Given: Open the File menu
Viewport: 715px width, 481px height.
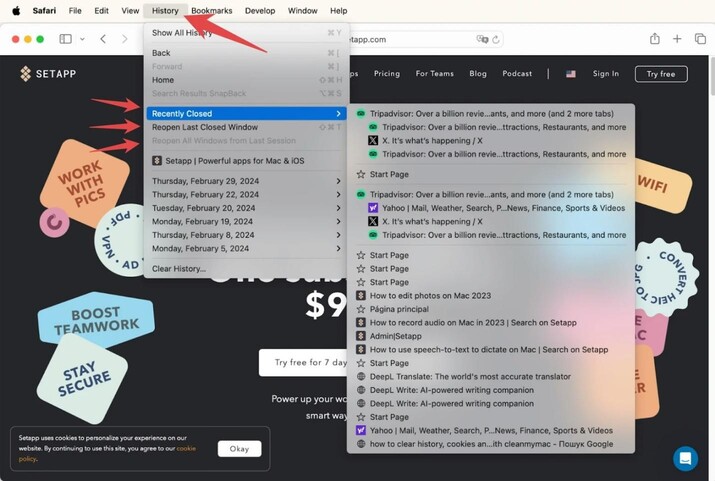Looking at the screenshot, I should (75, 10).
